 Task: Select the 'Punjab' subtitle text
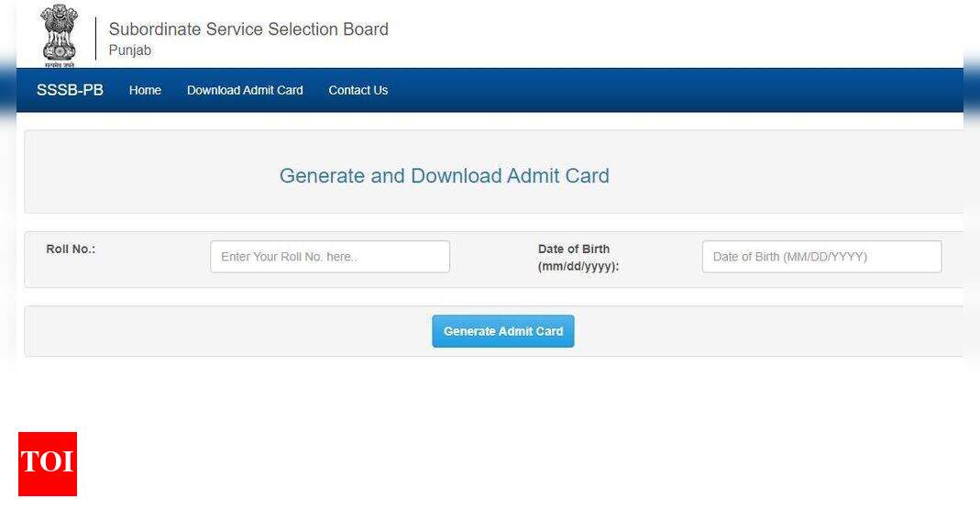click(x=130, y=50)
